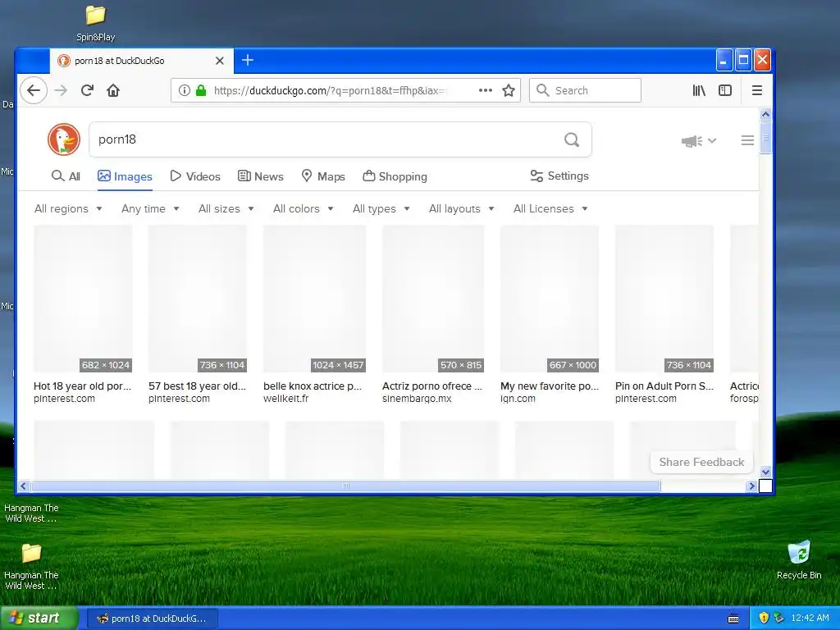This screenshot has width=840, height=630.
Task: Expand the chevron next to the megaphone
Action: click(x=712, y=141)
